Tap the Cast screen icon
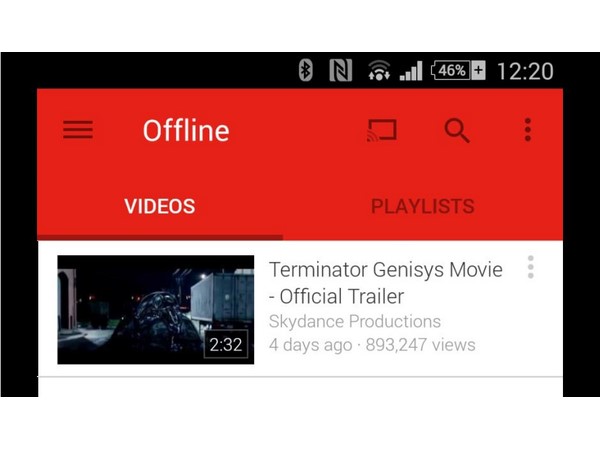The width and height of the screenshot is (600, 450). click(382, 130)
